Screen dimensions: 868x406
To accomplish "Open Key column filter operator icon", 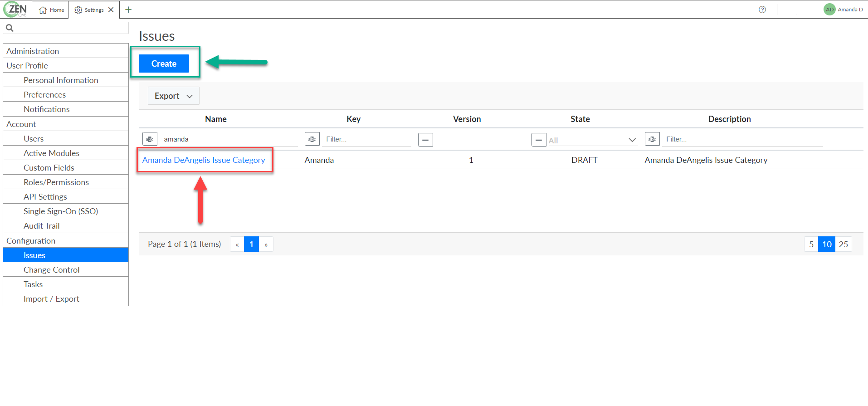I will click(x=312, y=139).
